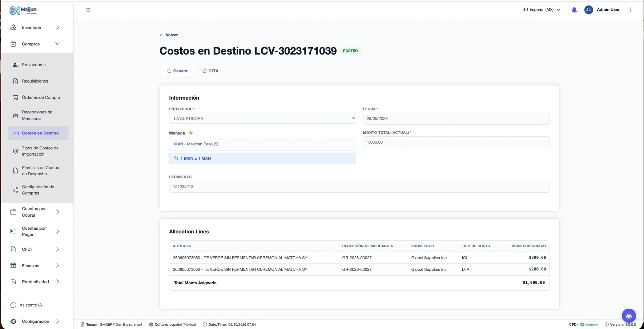Click Admin User name in header
This screenshot has height=329, width=644.
tap(608, 10)
